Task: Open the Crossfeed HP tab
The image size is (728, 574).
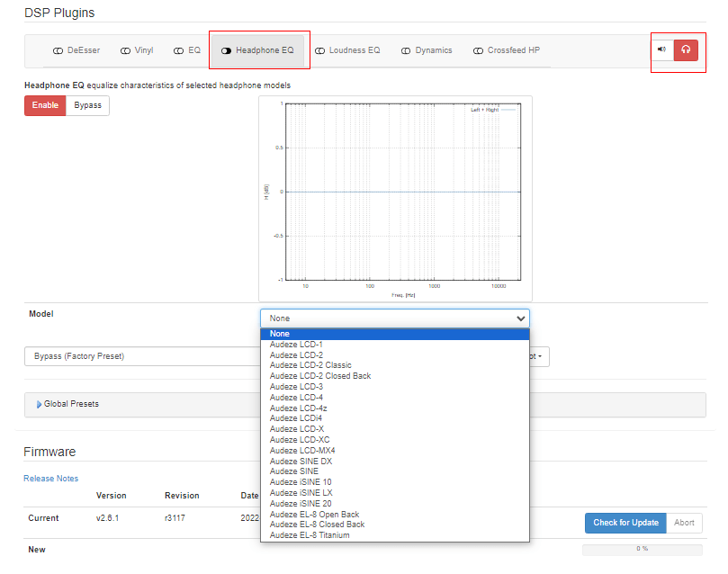Action: pyautogui.click(x=507, y=50)
